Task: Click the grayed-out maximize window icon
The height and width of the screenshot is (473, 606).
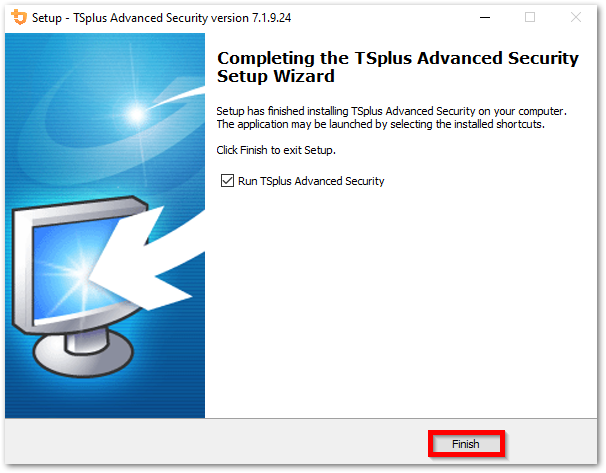Action: pos(530,17)
